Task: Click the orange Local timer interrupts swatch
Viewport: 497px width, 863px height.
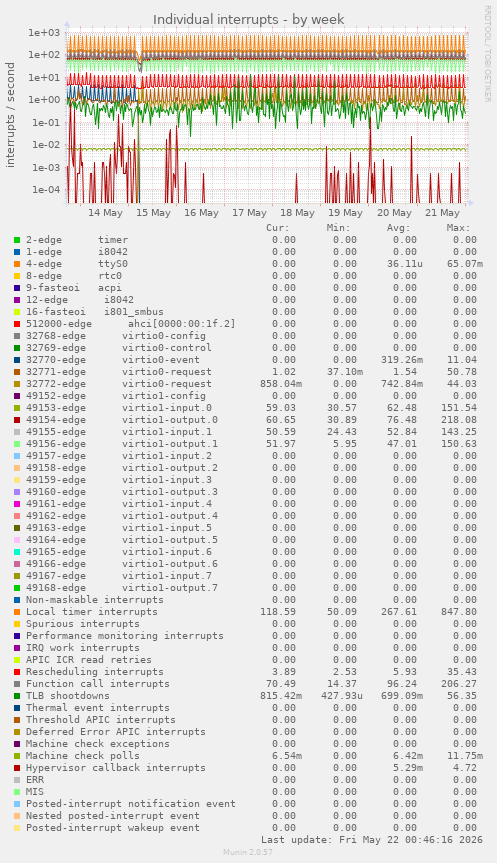Action: [x=17, y=612]
